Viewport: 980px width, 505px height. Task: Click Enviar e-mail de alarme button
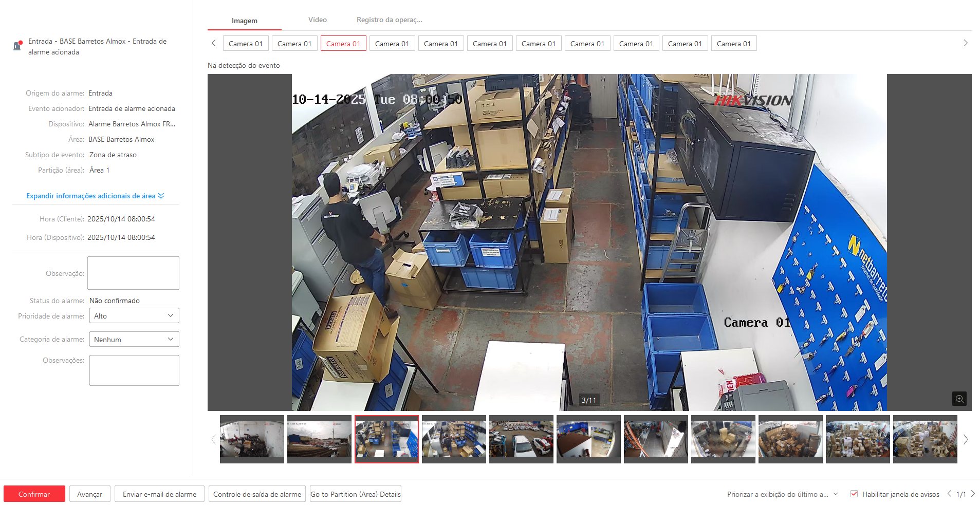click(159, 494)
